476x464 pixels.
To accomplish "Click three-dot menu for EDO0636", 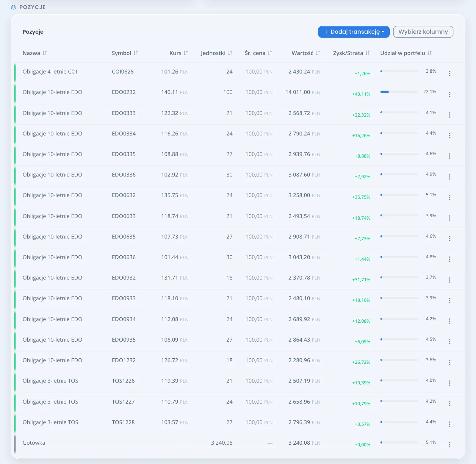I will (x=450, y=259).
